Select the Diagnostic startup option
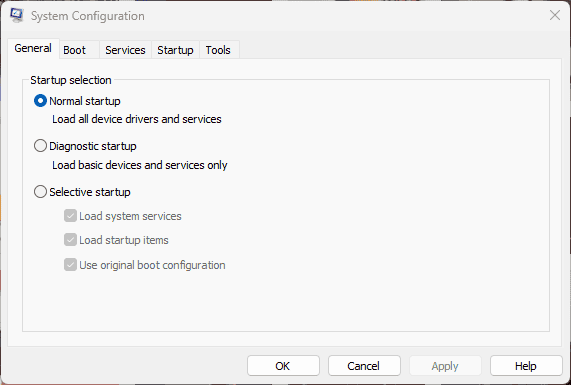 [x=40, y=146]
